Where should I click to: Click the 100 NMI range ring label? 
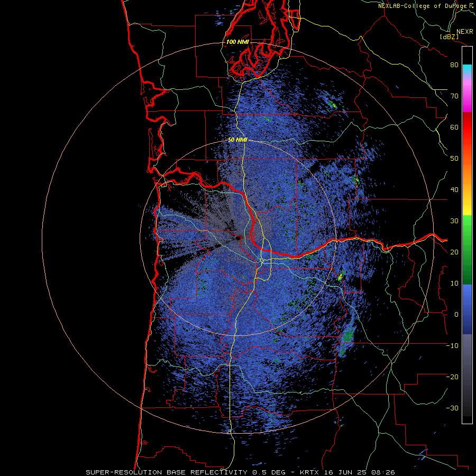pos(237,42)
